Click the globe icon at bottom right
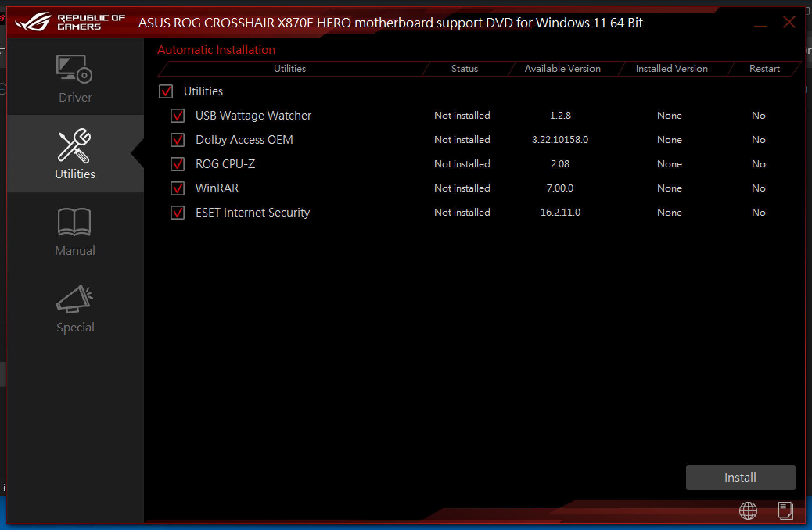Viewport: 812px width, 530px height. click(747, 511)
